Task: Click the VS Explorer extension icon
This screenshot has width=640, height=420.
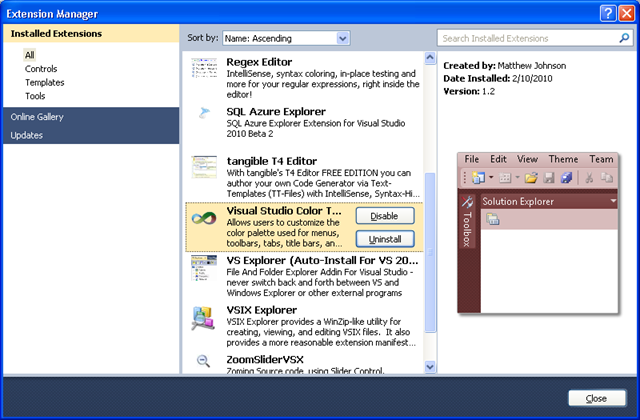Action: click(x=204, y=268)
